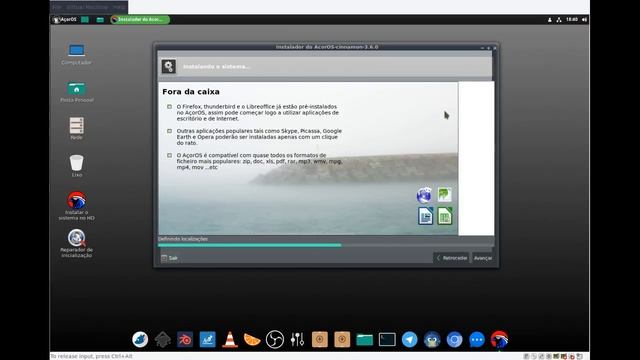Open the blue chart app in dock
Viewport: 640px width, 360px height.
207,339
